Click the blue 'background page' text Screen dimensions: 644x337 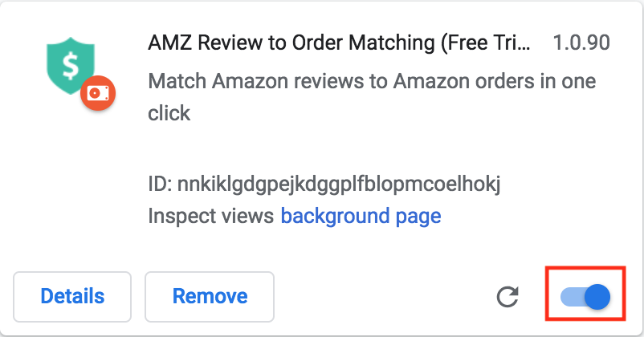point(361,216)
